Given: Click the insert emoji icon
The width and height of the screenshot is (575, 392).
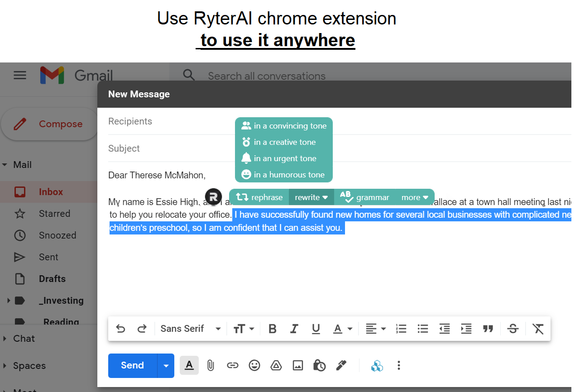Looking at the screenshot, I should (x=254, y=365).
